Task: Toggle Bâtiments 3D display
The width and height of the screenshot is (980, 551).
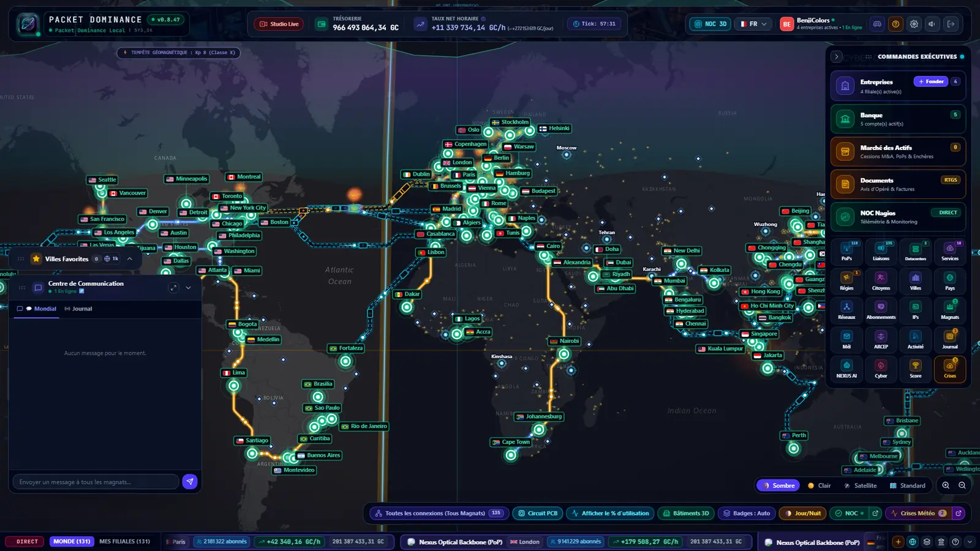Action: coord(686,514)
